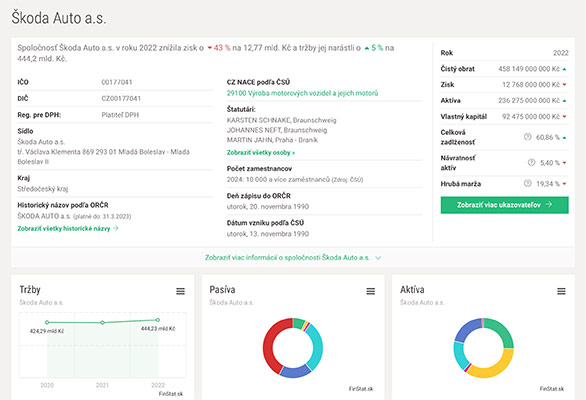The height and width of the screenshot is (400, 586).
Task: Click the Zobraziť viac ukazovateľov button
Action: pos(505,205)
